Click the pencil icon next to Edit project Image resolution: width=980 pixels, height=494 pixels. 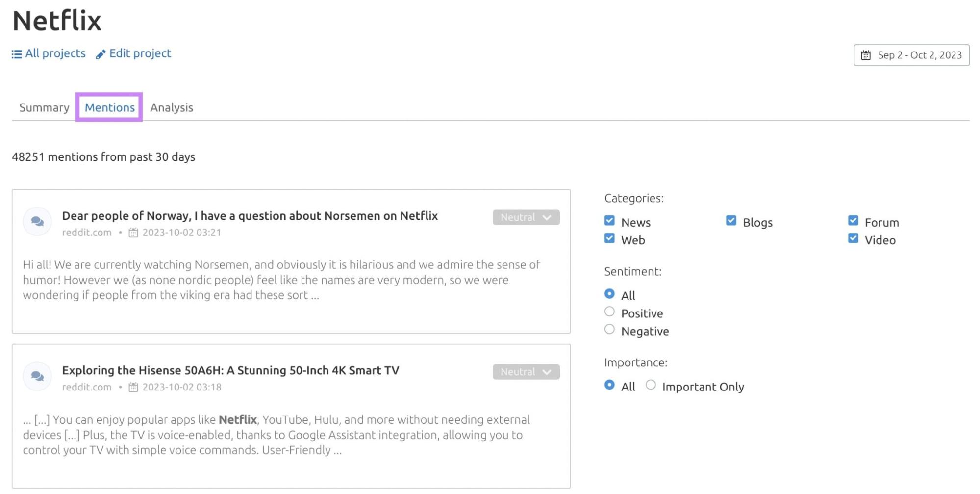101,53
